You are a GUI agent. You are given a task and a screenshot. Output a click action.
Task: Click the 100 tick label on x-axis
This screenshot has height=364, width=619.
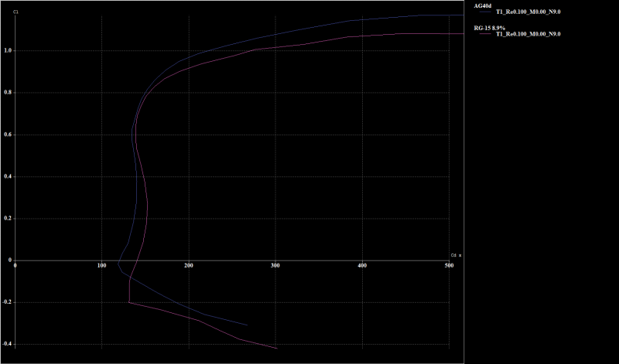click(x=101, y=266)
